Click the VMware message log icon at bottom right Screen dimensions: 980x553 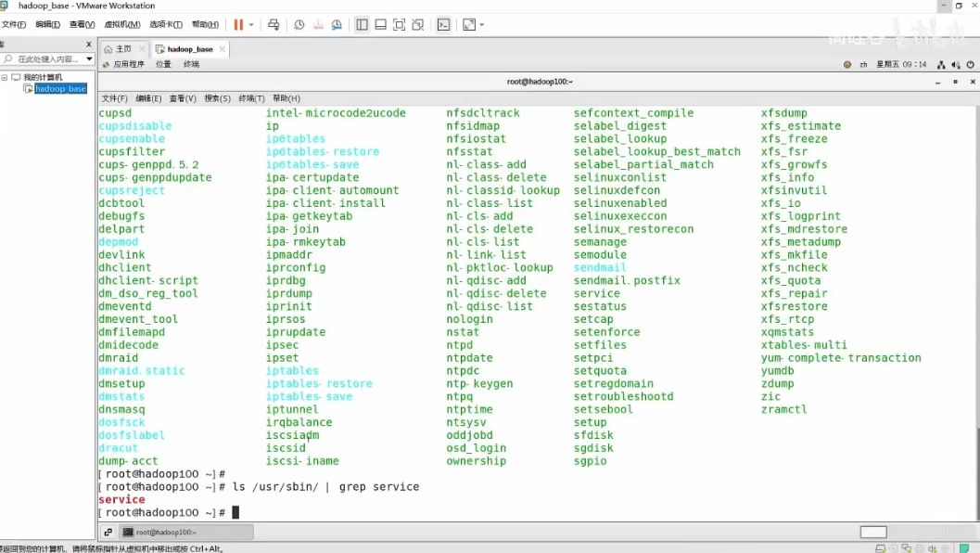click(x=964, y=548)
